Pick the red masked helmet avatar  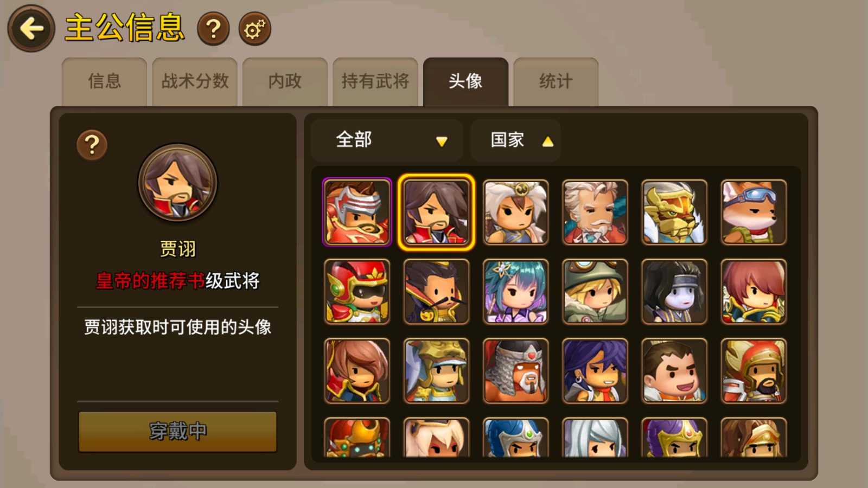click(357, 292)
